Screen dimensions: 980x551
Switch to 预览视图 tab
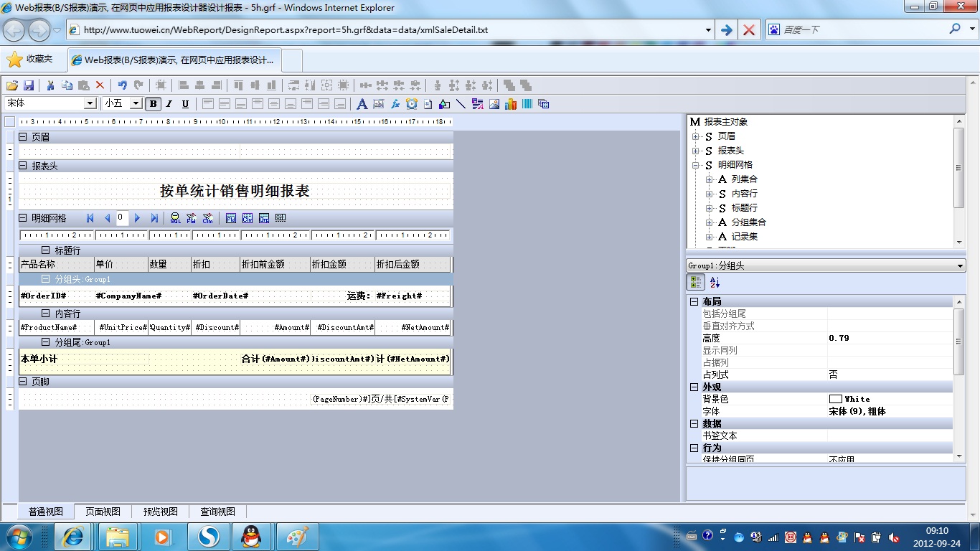(160, 512)
